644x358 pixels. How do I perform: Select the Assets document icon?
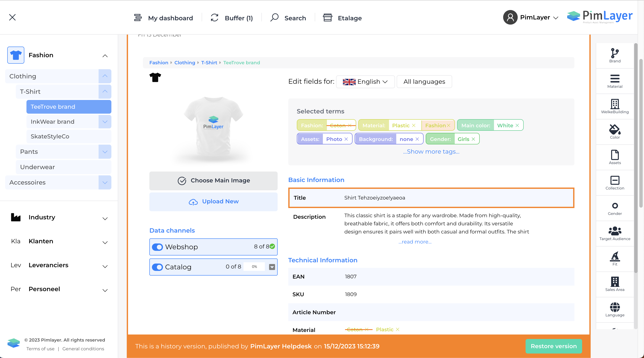615,157
